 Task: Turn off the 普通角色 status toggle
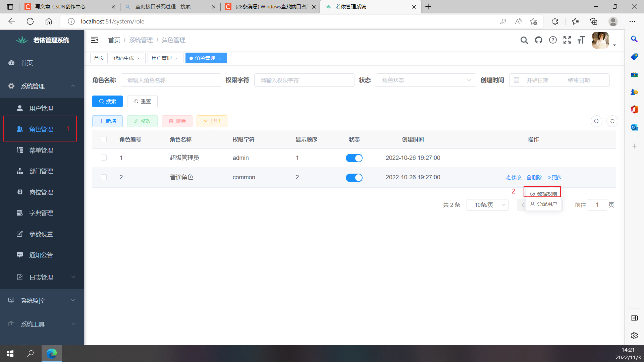pyautogui.click(x=354, y=178)
